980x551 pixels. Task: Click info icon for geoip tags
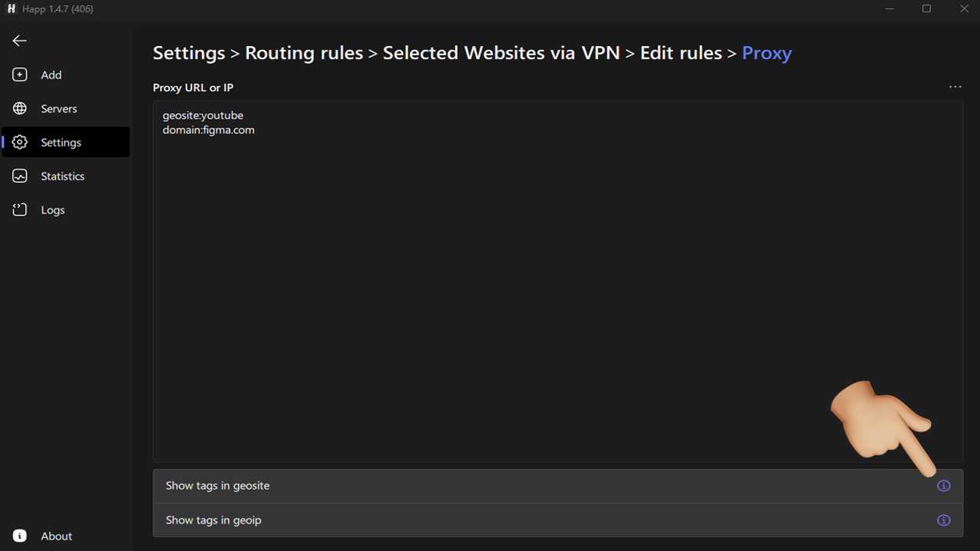[943, 520]
